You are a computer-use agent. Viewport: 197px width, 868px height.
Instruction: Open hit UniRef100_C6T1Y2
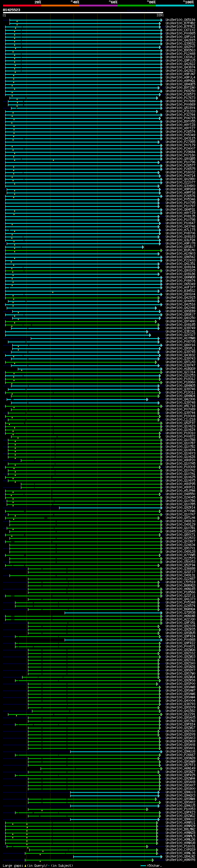180,30
